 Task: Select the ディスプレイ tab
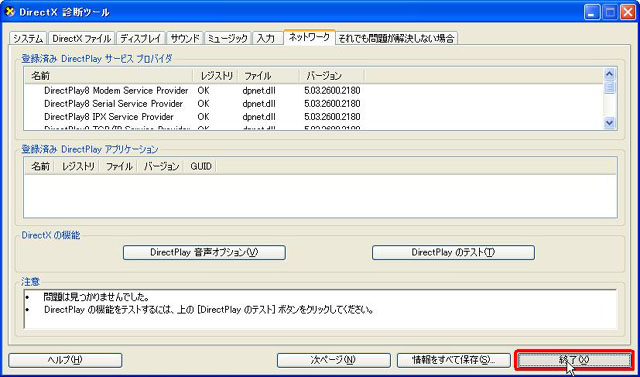click(141, 38)
